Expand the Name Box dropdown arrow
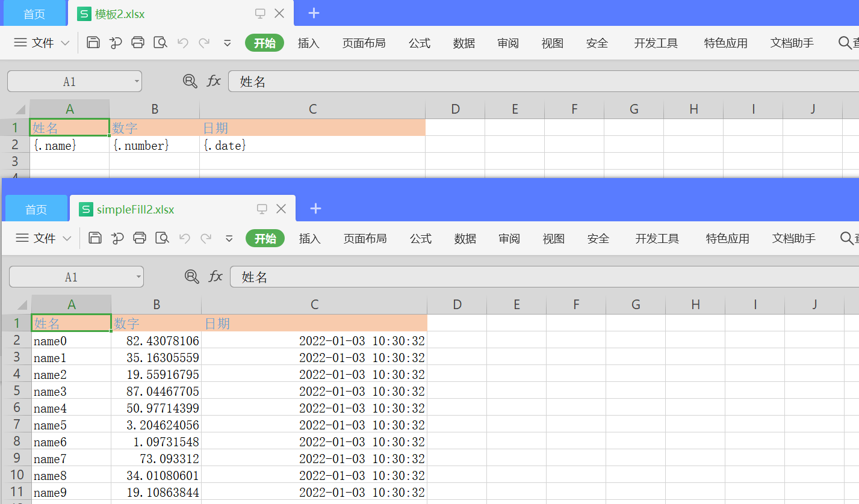This screenshot has height=504, width=859. (x=135, y=81)
